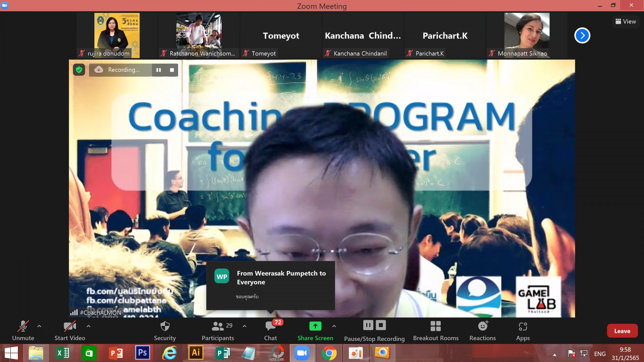The image size is (644, 362).
Task: Open the Reactions menu
Action: click(482, 330)
